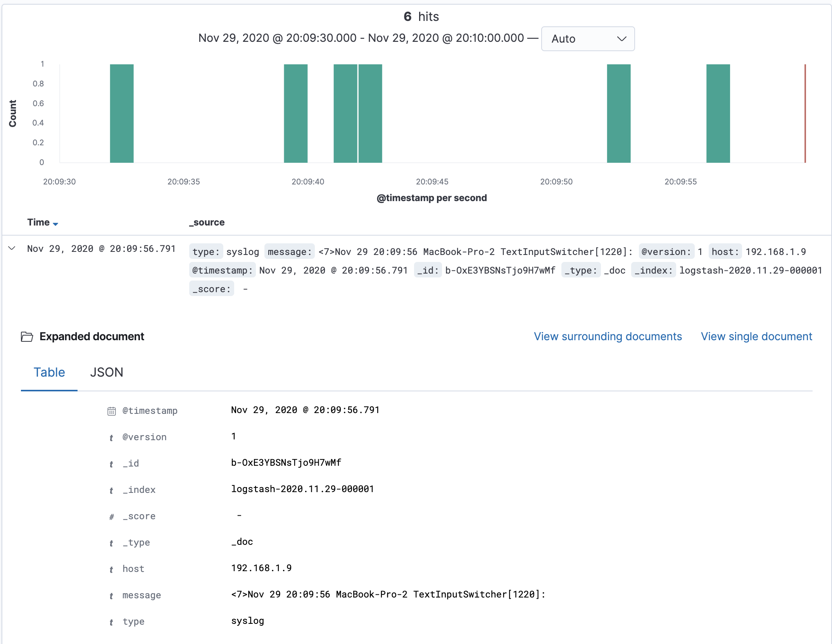Click the text-type icon next to message
This screenshot has height=644, width=832.
[111, 596]
